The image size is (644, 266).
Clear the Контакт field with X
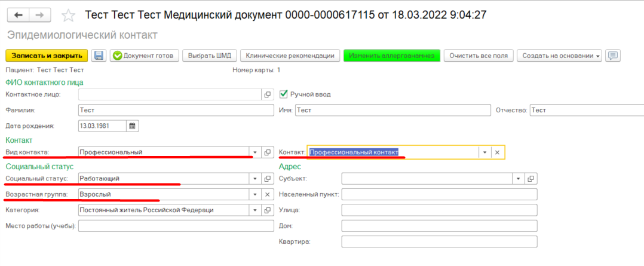[x=497, y=152]
